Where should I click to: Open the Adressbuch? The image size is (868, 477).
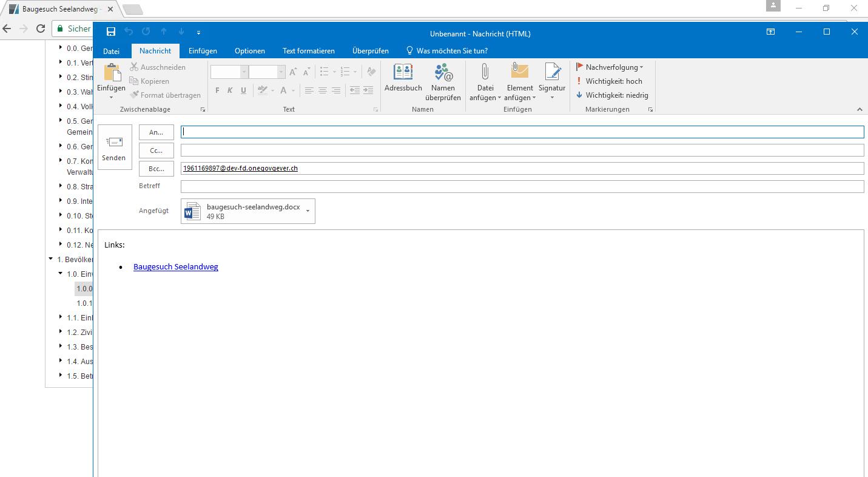pyautogui.click(x=403, y=78)
